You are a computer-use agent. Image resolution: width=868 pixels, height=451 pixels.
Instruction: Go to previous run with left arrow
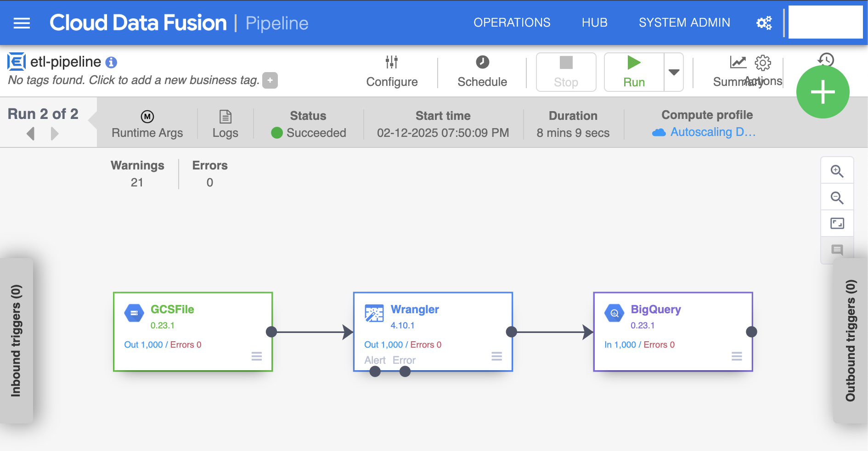[30, 134]
